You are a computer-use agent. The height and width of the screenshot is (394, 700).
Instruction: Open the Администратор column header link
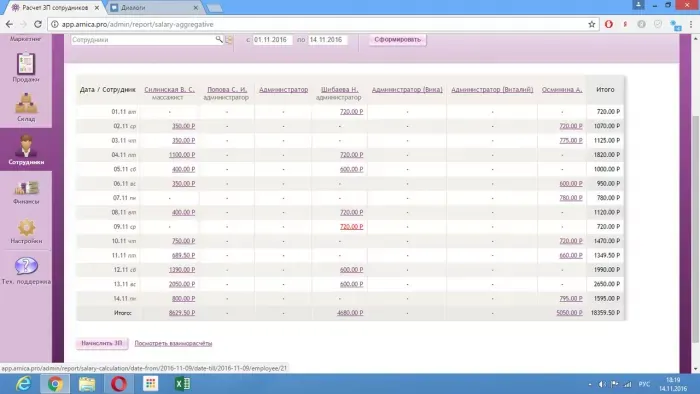click(x=283, y=90)
